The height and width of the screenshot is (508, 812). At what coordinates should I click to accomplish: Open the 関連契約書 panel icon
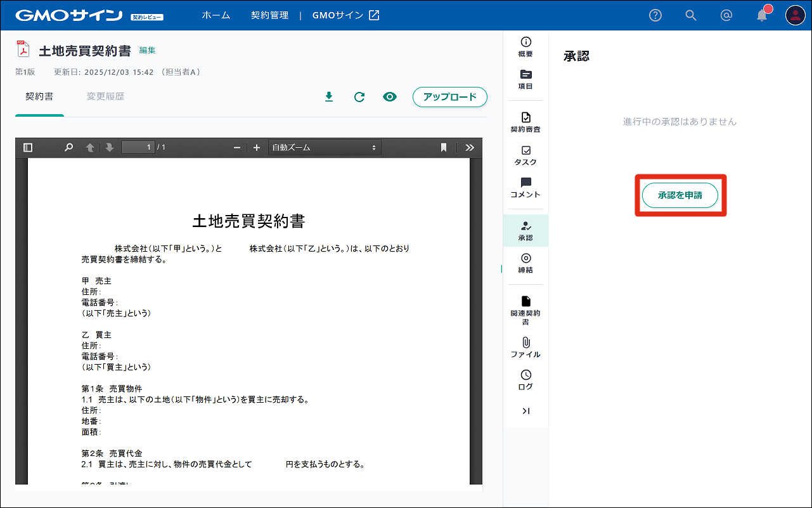point(525,311)
